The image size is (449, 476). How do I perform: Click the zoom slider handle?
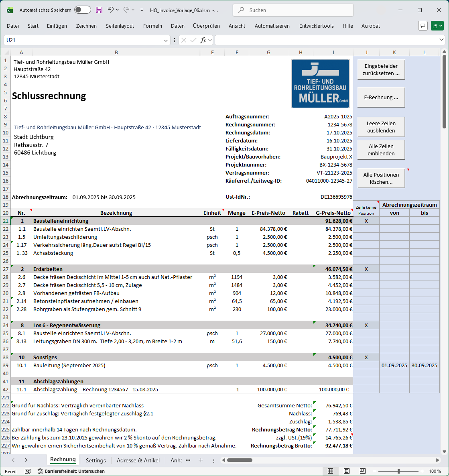pyautogui.click(x=398, y=471)
